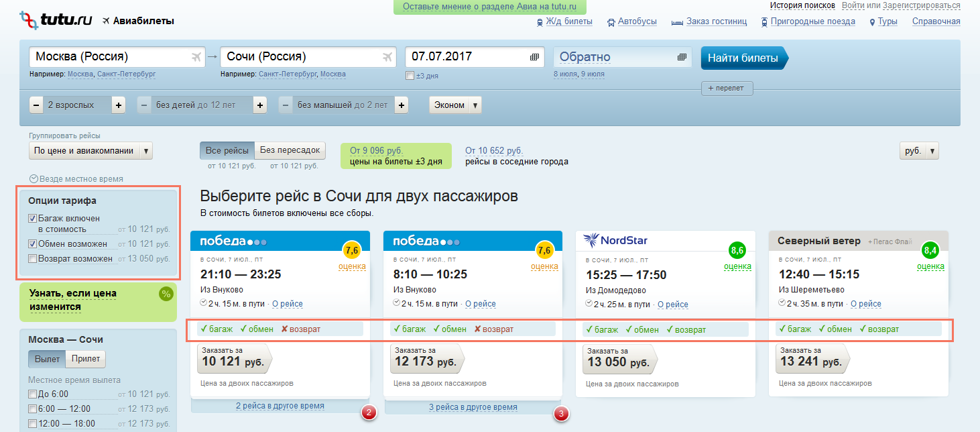Pick 8 июля as return date
The width and height of the screenshot is (980, 432).
(x=564, y=74)
